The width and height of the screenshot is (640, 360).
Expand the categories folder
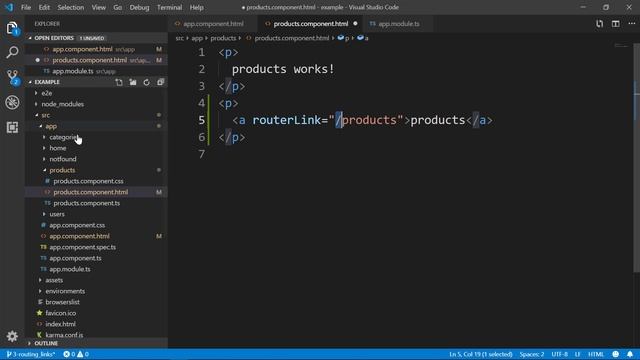point(63,137)
